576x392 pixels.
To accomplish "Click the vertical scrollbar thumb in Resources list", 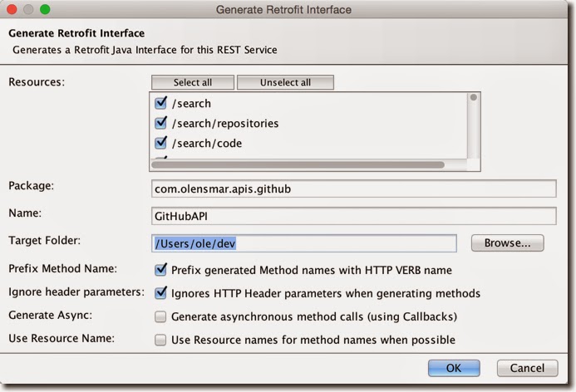I will (x=474, y=97).
